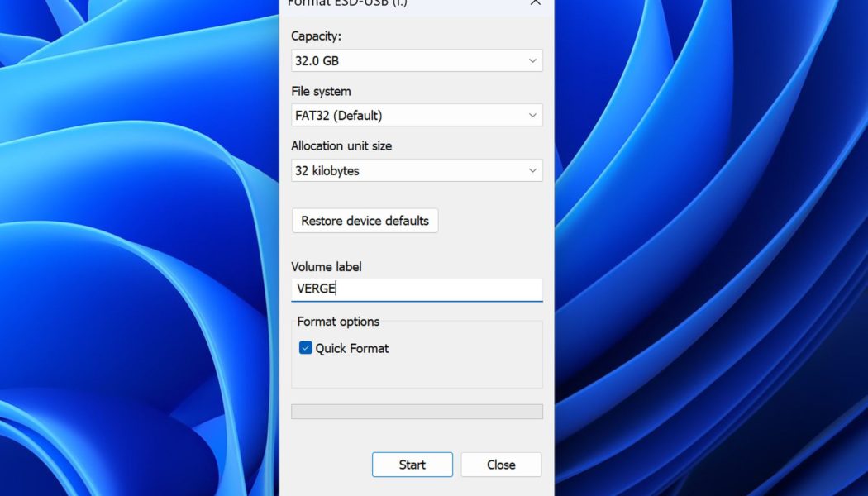Click the Close button
The height and width of the screenshot is (496, 868).
pos(501,465)
